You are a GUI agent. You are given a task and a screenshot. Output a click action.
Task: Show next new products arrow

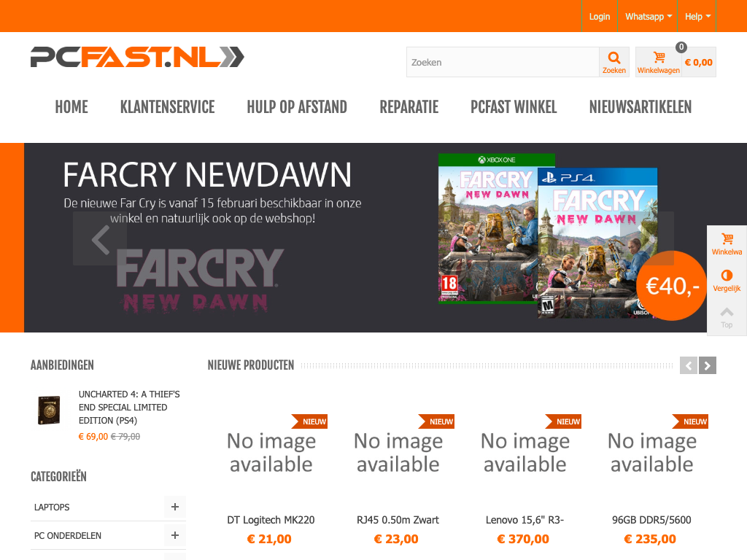[x=708, y=365]
